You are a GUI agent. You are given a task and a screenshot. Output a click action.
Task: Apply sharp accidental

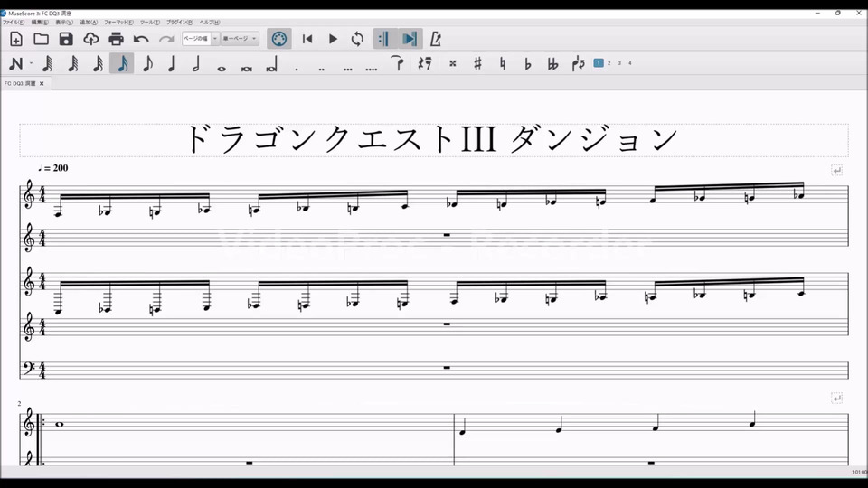pos(477,63)
